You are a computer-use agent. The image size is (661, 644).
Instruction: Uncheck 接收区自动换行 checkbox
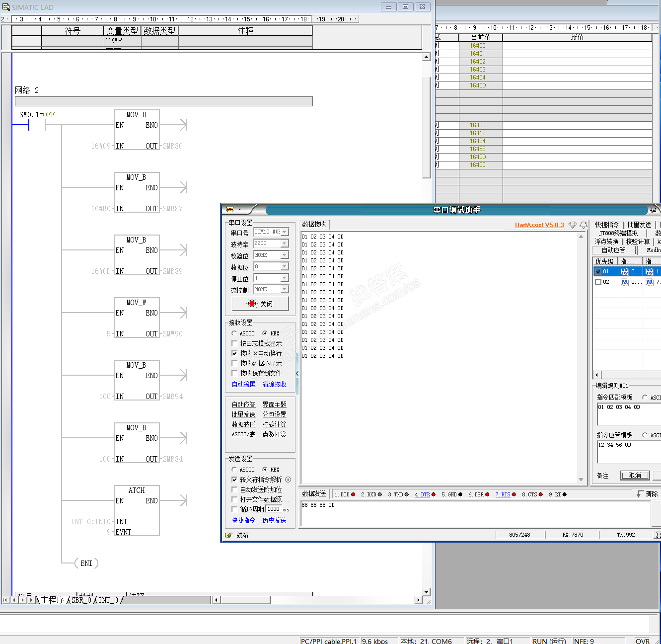(234, 353)
